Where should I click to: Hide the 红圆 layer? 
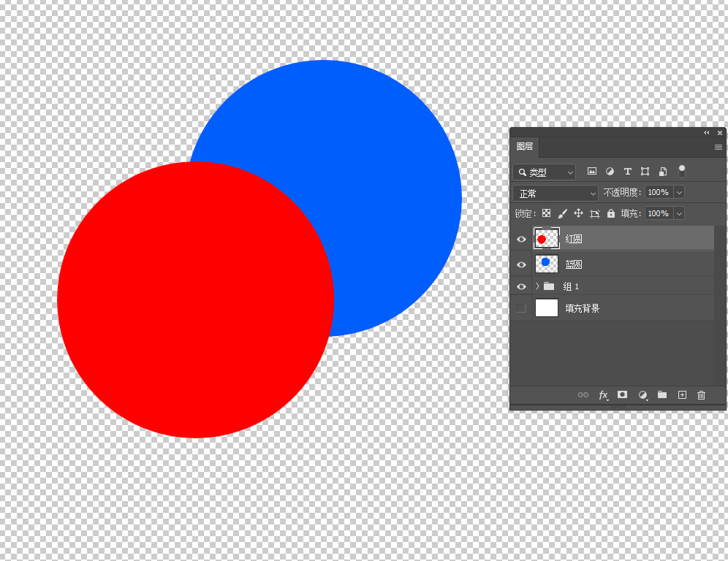pyautogui.click(x=521, y=239)
